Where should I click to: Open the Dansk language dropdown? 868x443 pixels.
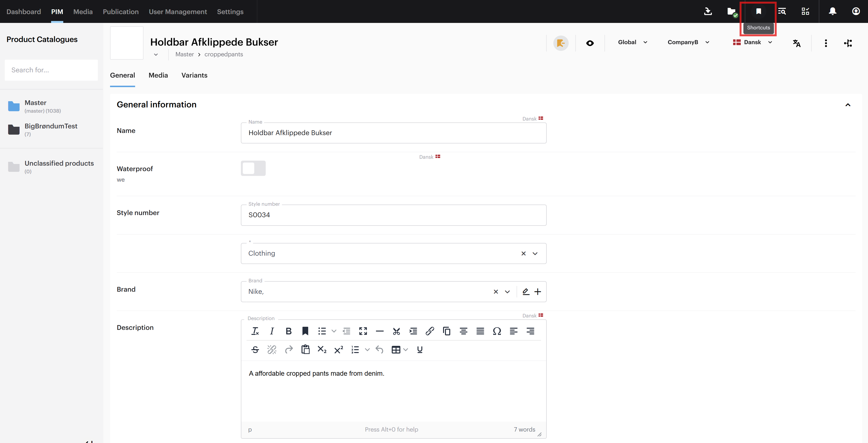click(x=752, y=42)
